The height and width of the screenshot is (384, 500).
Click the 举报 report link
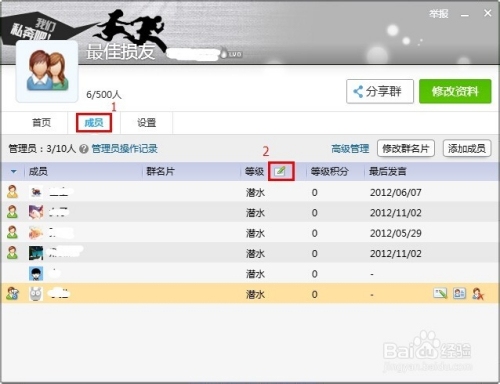coord(439,14)
